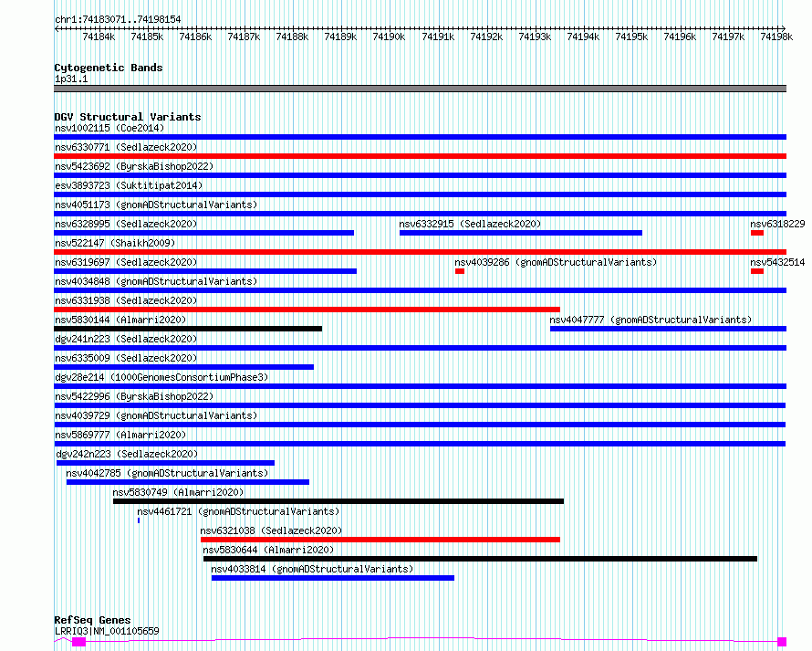812x651 pixels.
Task: Open nsv522147 (Shaikh2009) label
Action: [115, 243]
